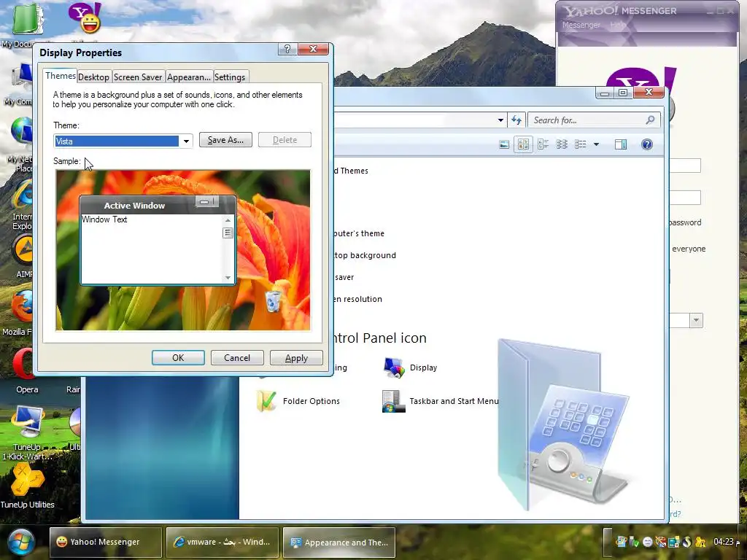The height and width of the screenshot is (560, 747).
Task: Click the yellow figures tray icon
Action: click(x=700, y=542)
